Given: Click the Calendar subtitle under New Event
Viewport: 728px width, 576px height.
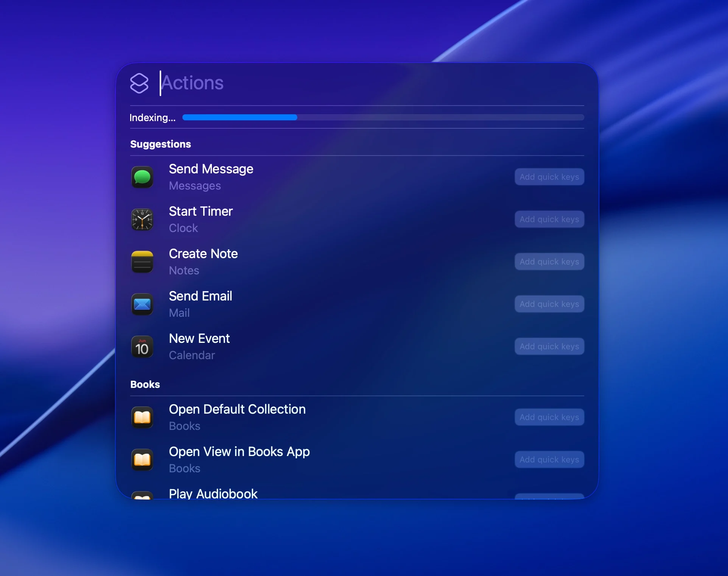Looking at the screenshot, I should coord(192,355).
